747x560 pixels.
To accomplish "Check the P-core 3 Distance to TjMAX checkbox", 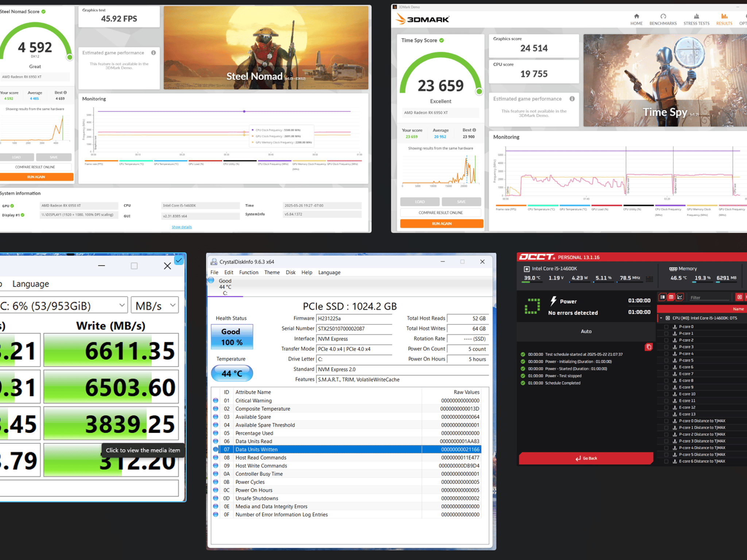I will coord(666,441).
